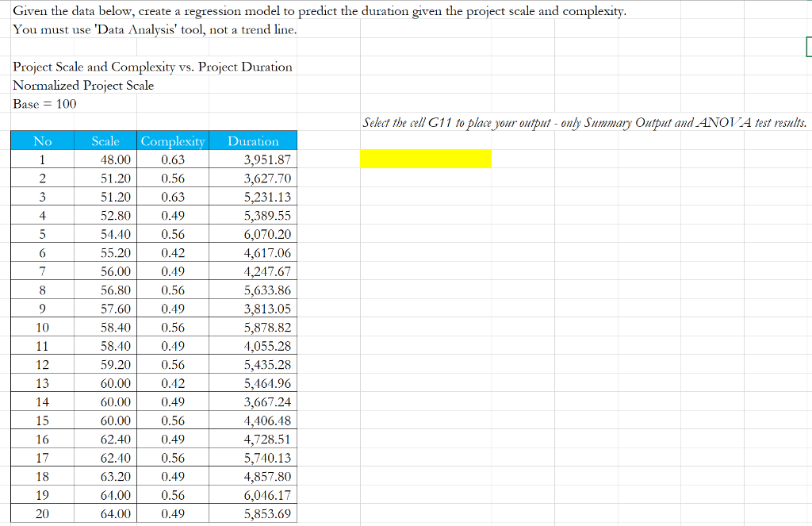The height and width of the screenshot is (526, 812).
Task: Click the 'Scale' column header cell
Action: [x=105, y=140]
